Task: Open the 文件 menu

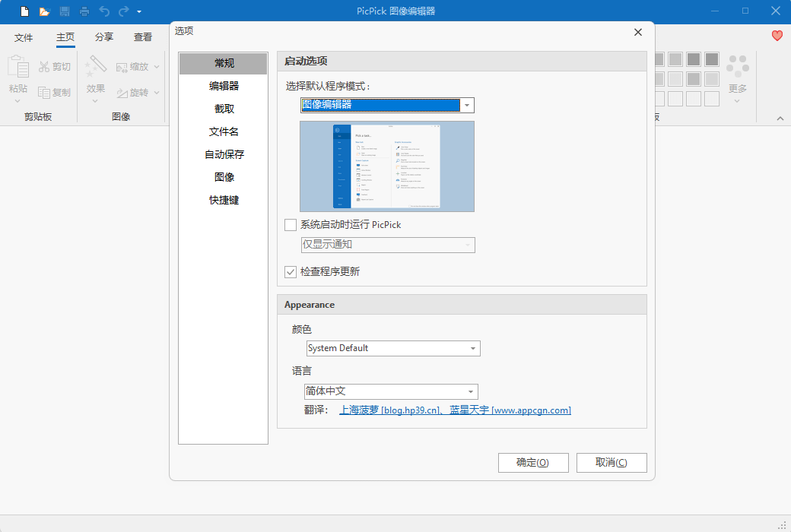Action: click(x=24, y=37)
